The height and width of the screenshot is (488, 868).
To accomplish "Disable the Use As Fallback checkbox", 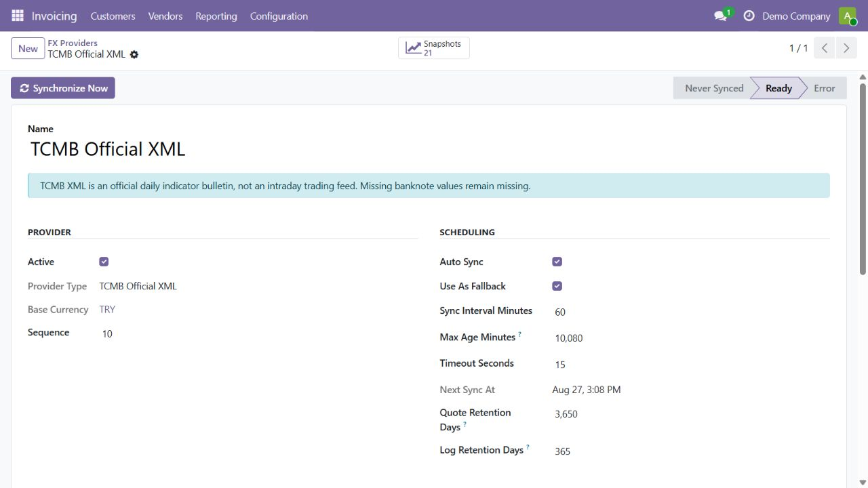I will click(557, 286).
